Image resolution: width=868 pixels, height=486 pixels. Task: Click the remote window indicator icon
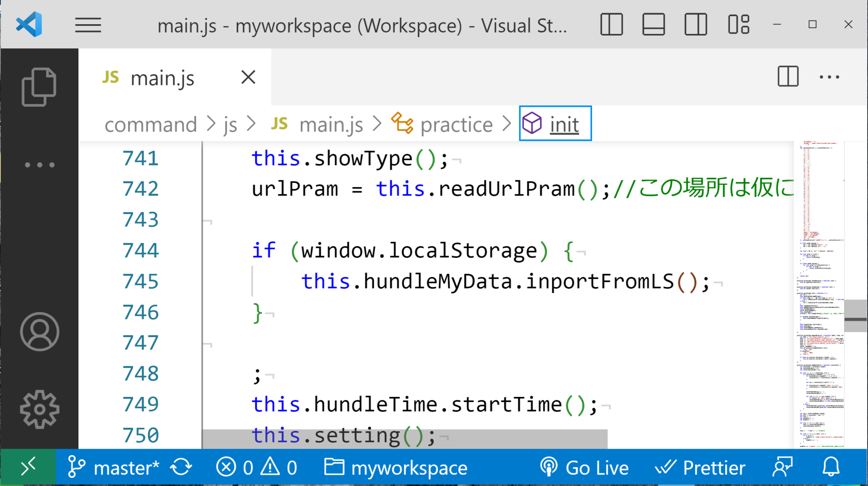pyautogui.click(x=28, y=467)
